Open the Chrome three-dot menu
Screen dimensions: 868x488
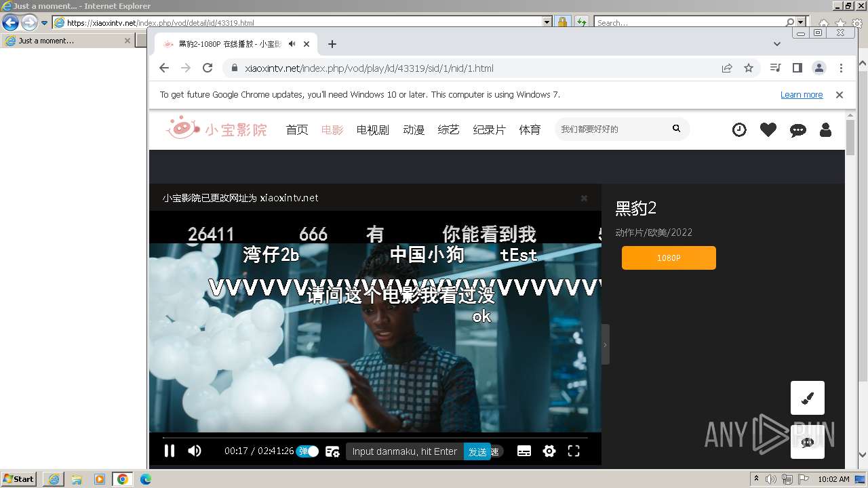click(x=841, y=68)
